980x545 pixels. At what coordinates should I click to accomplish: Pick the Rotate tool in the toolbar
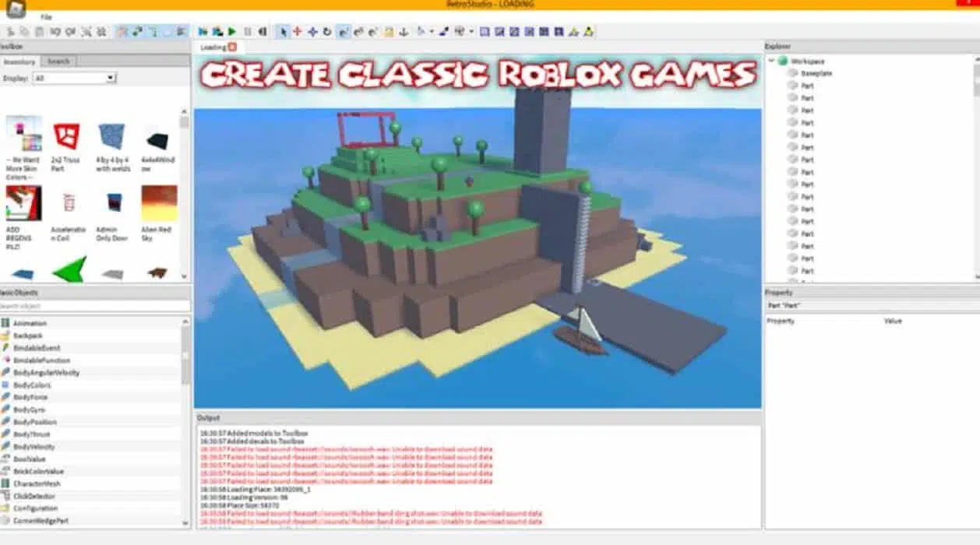click(x=326, y=32)
